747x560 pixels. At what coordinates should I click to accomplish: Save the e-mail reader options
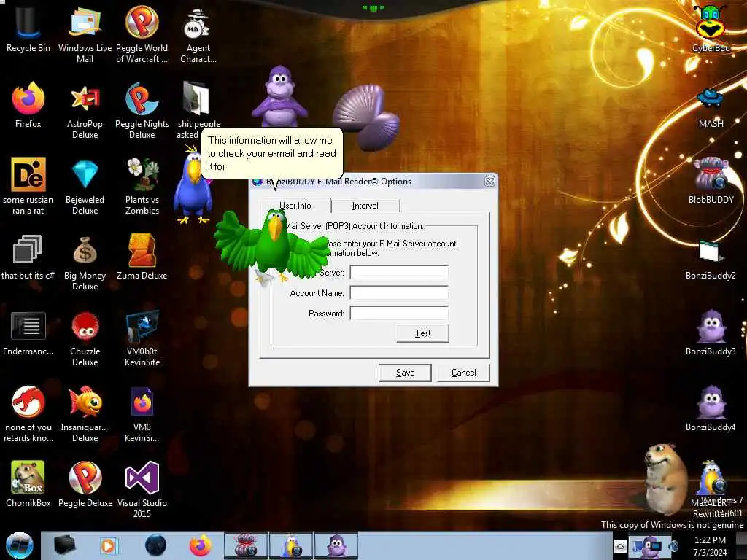point(405,373)
